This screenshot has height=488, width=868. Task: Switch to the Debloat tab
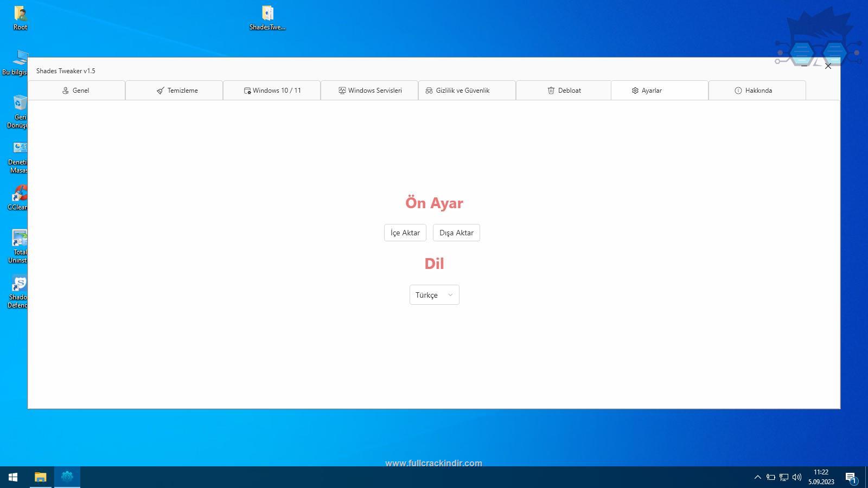tap(564, 91)
